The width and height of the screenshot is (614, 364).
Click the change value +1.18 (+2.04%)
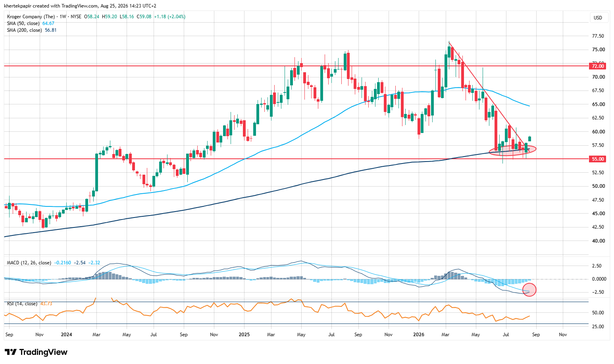pos(169,17)
